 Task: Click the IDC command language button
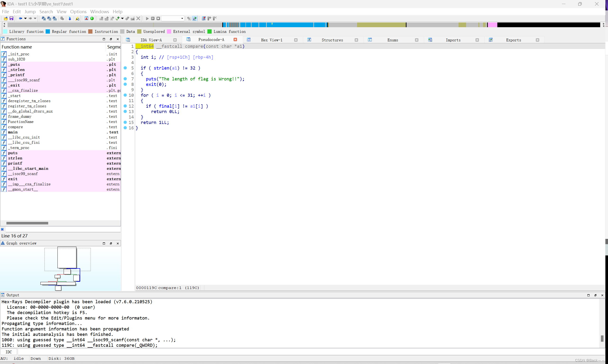tap(9, 352)
